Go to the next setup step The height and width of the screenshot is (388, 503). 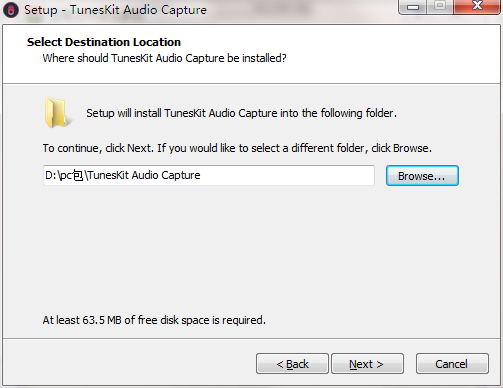[x=367, y=364]
